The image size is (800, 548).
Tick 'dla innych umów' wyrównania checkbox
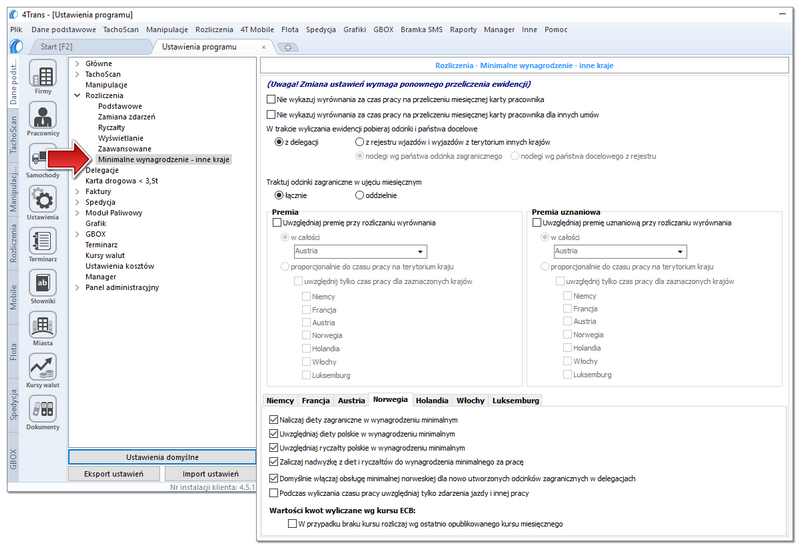click(x=271, y=115)
